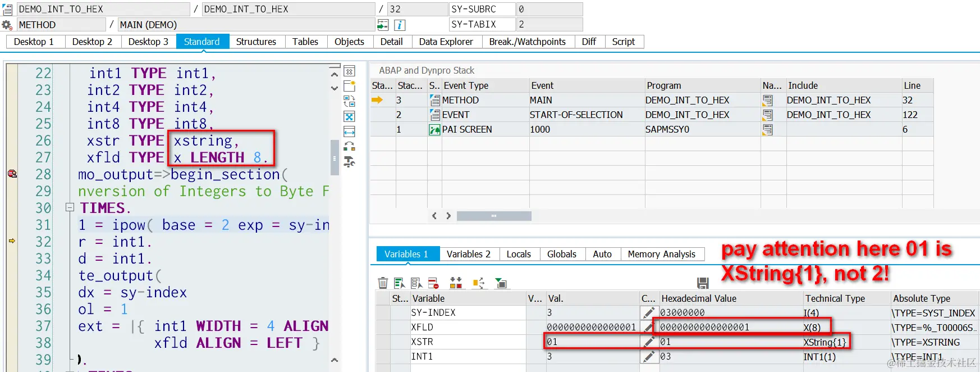Click the gear icon beside METHOD field
This screenshot has width=980, height=372.
[x=7, y=25]
